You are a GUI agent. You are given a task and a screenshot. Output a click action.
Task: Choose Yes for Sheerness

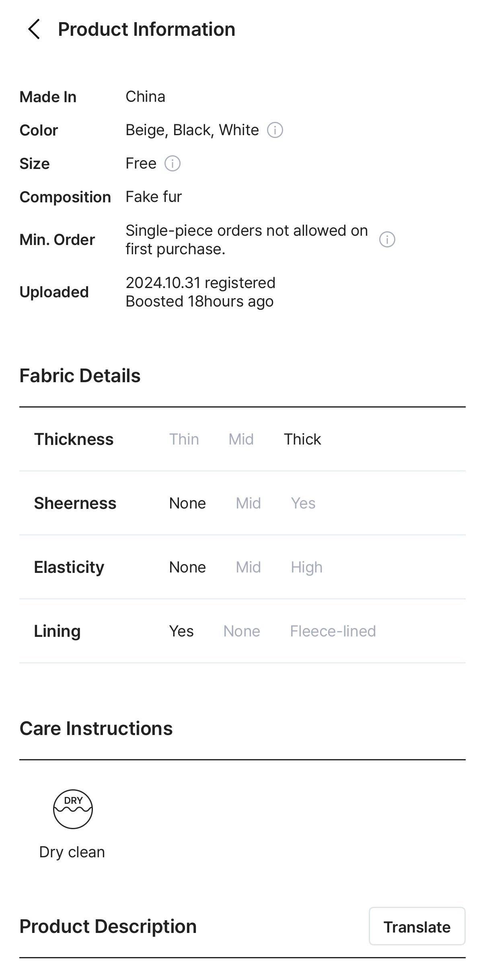click(x=303, y=503)
